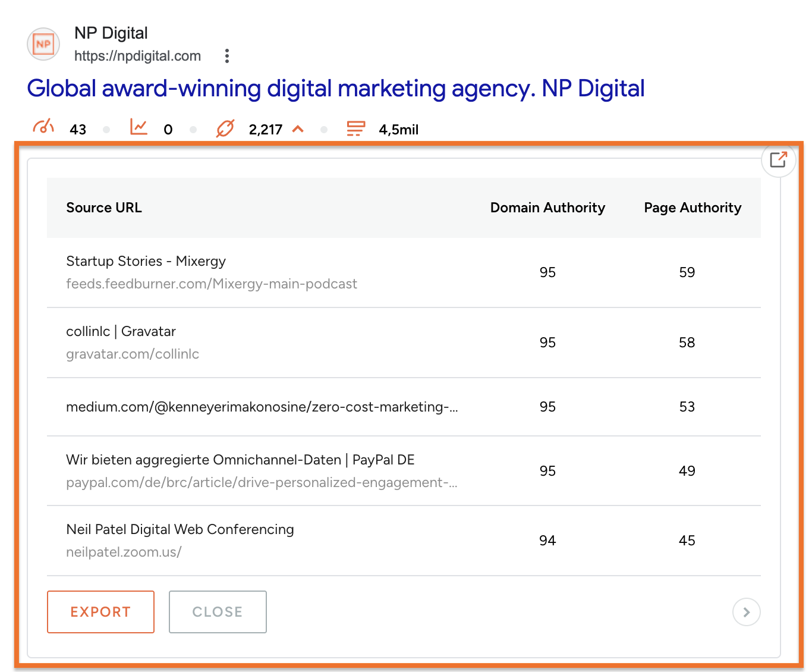This screenshot has width=812, height=672.
Task: Click gravatar.com/collinlc URL
Action: (x=133, y=354)
